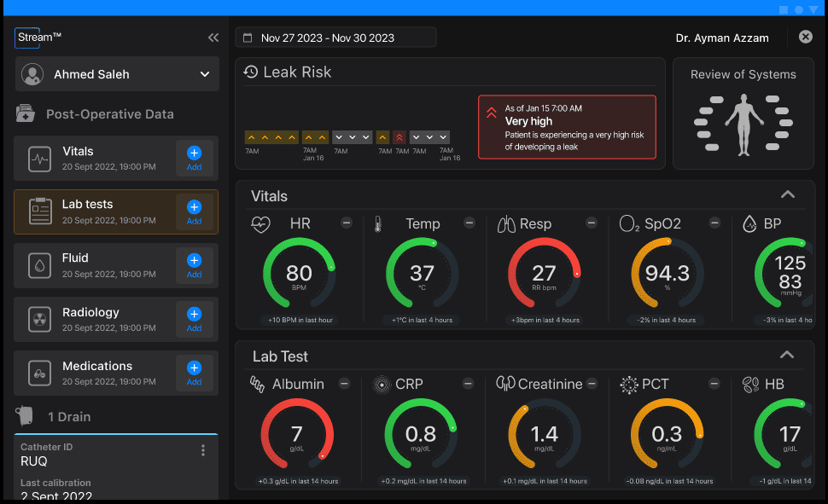Click the '+0.2 mg/dL in last 14 hours' label
Viewport: 828px width, 504px height.
423,481
